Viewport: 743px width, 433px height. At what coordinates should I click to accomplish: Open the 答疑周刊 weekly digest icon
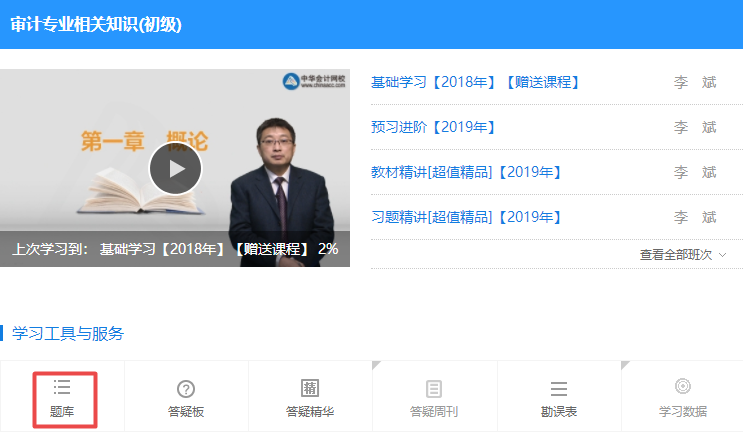click(434, 397)
